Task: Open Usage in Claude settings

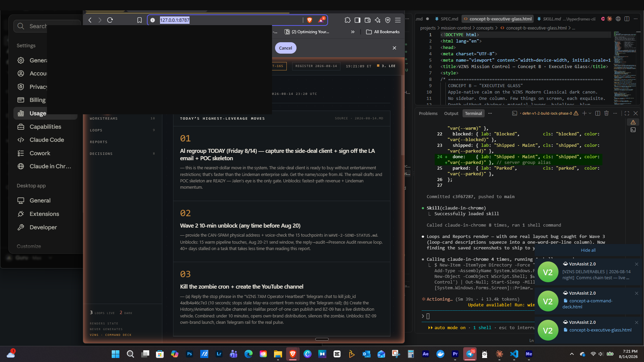Action: [45, 113]
